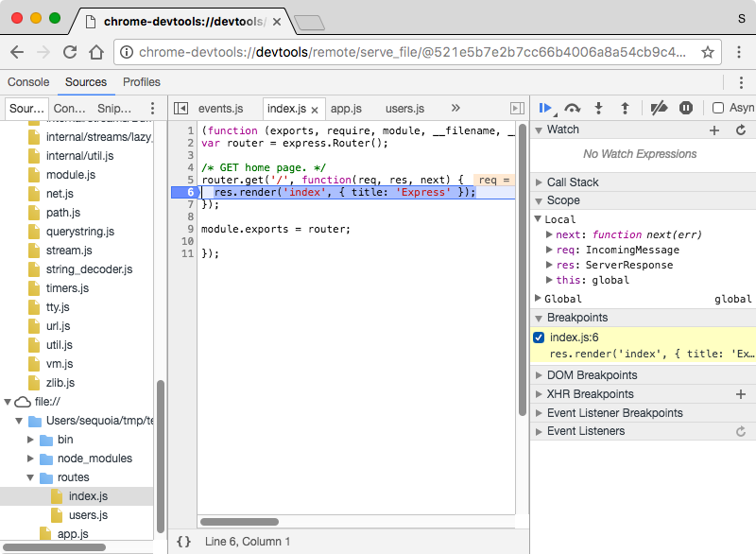Collapse the file:// tree node
Viewport: 756px width, 554px height.
click(x=8, y=402)
